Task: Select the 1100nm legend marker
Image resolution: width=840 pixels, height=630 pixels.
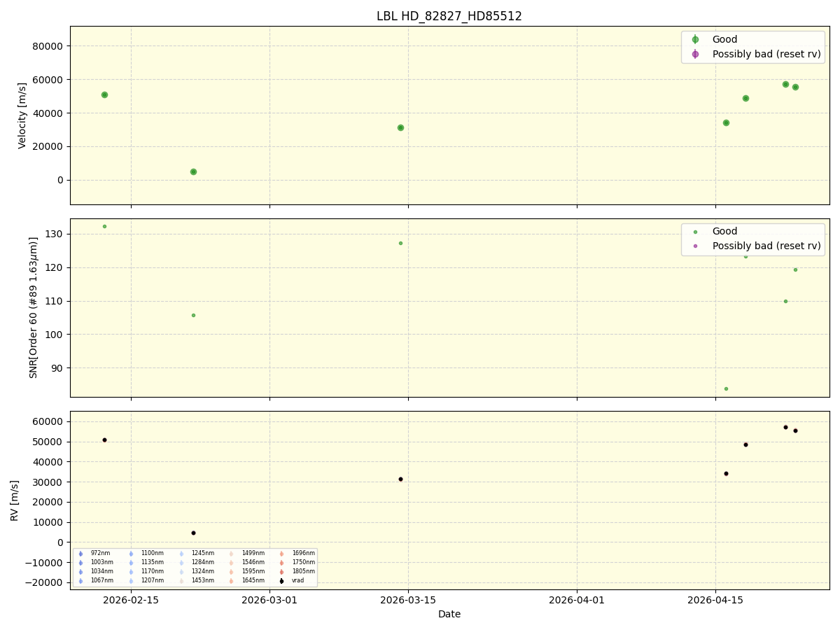Action: click(x=131, y=554)
